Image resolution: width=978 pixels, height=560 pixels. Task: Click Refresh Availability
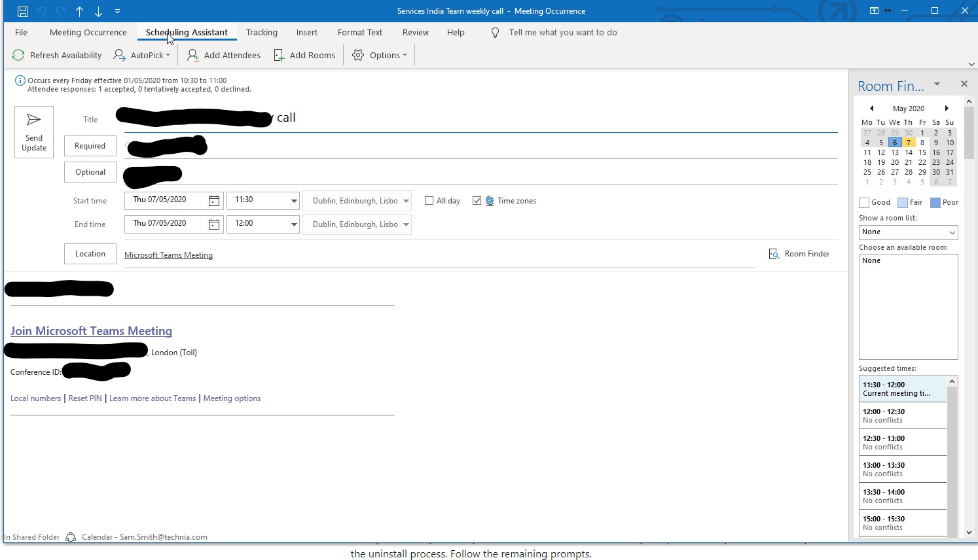[57, 56]
